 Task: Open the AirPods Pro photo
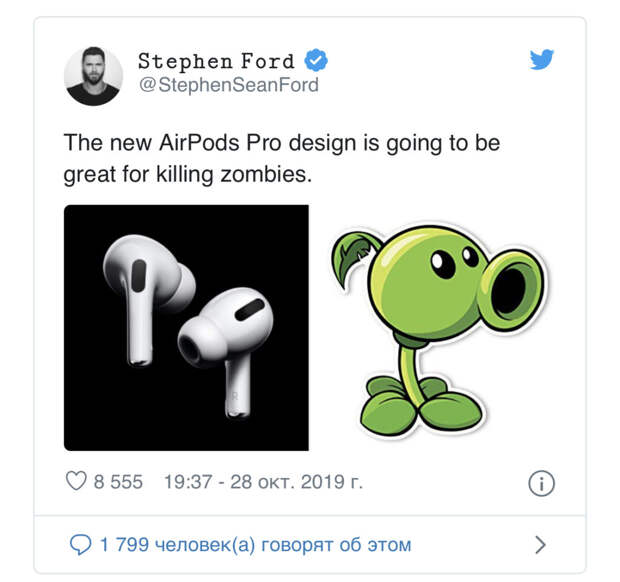click(x=186, y=327)
